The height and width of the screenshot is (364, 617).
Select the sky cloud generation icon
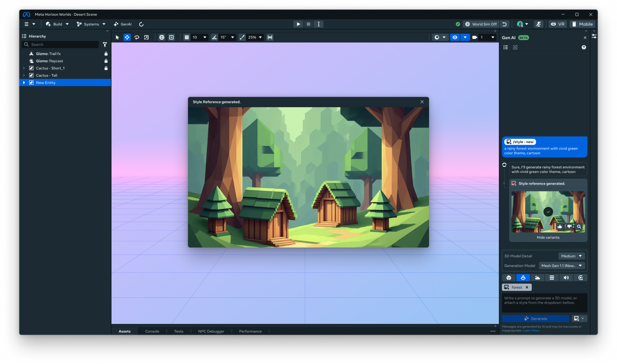point(537,278)
